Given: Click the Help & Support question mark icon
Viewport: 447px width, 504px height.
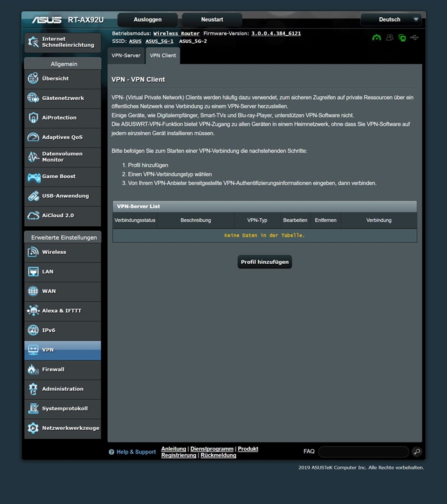Looking at the screenshot, I should click(112, 452).
